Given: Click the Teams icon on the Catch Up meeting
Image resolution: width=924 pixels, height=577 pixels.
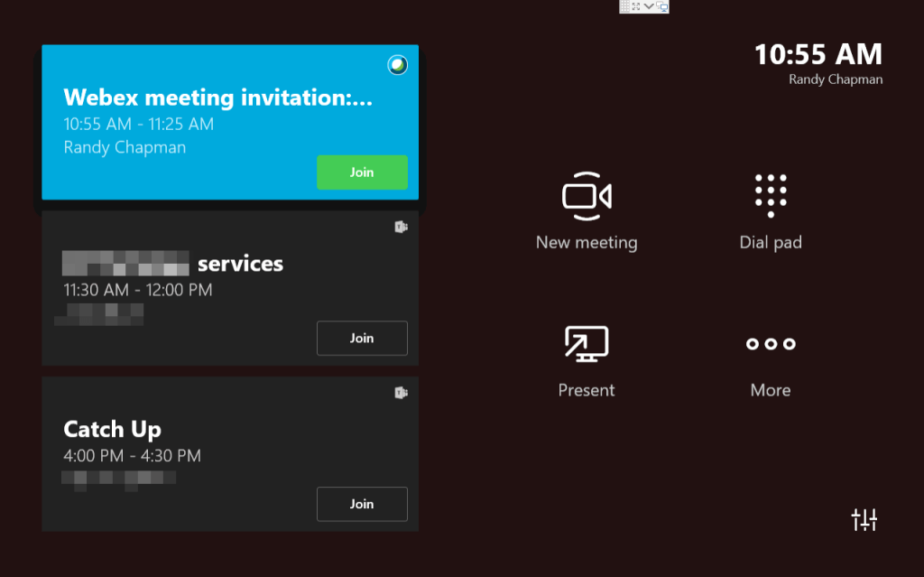Looking at the screenshot, I should pyautogui.click(x=401, y=393).
